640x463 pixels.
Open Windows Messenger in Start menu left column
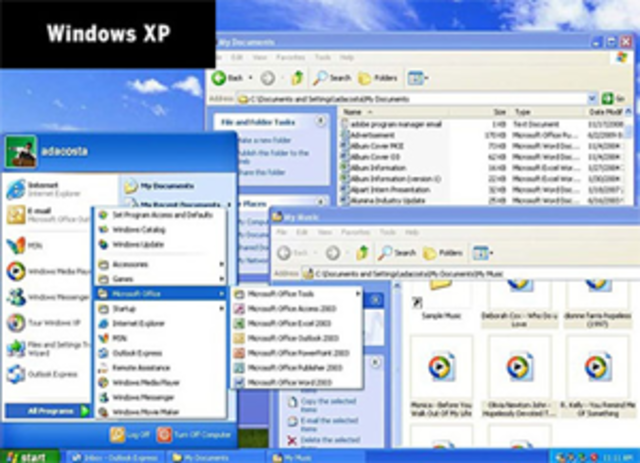pos(49,297)
